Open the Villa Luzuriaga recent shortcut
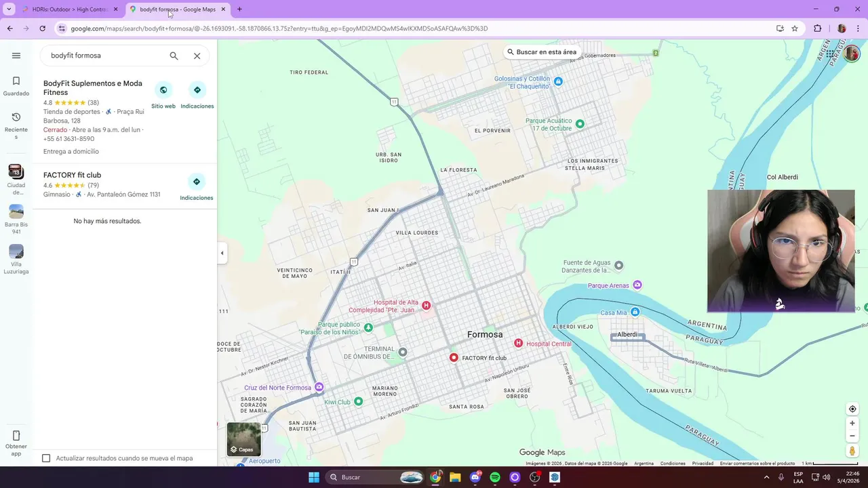Screen dimensions: 868x488 click(x=16, y=260)
